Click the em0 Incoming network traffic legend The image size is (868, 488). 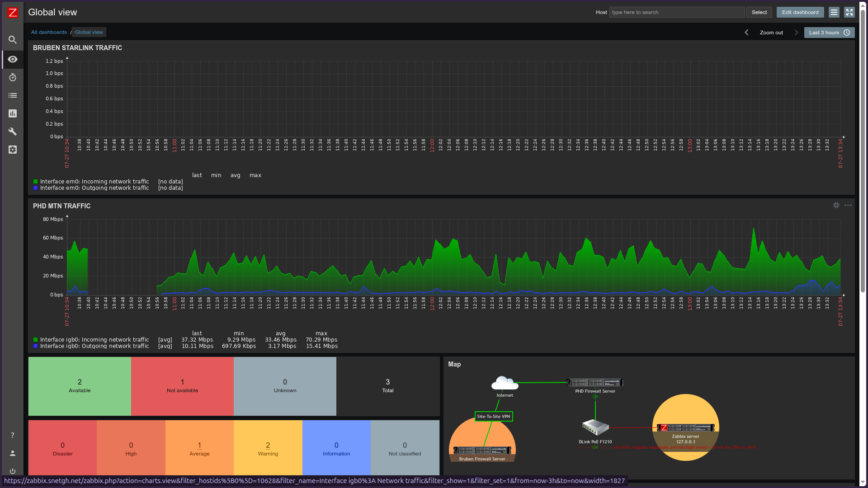click(x=94, y=182)
